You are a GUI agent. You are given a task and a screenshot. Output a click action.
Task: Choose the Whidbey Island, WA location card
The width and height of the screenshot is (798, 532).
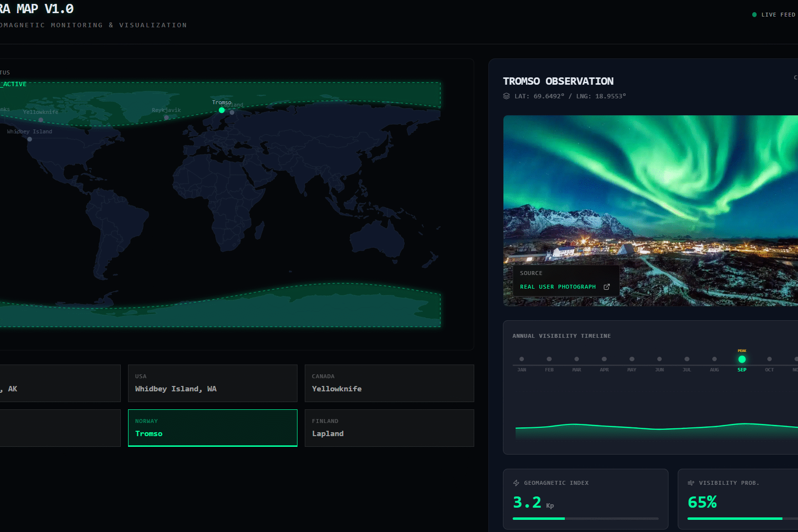tap(212, 383)
